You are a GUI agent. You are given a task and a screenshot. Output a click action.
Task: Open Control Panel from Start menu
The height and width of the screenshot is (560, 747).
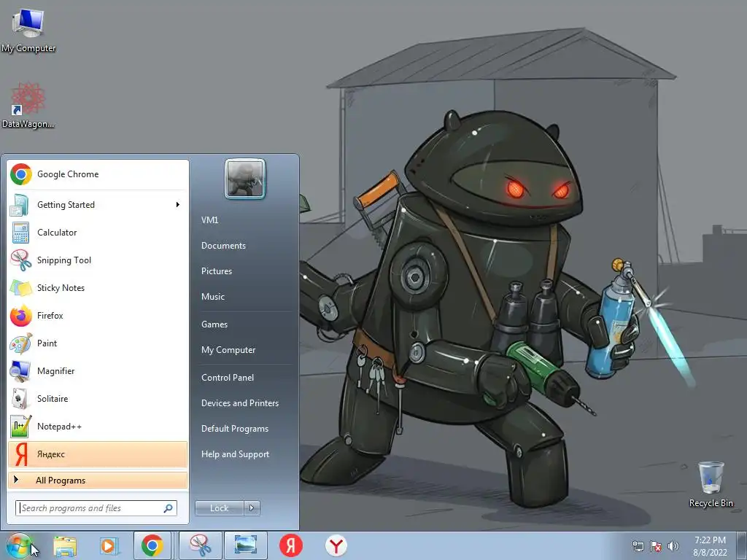[228, 378]
